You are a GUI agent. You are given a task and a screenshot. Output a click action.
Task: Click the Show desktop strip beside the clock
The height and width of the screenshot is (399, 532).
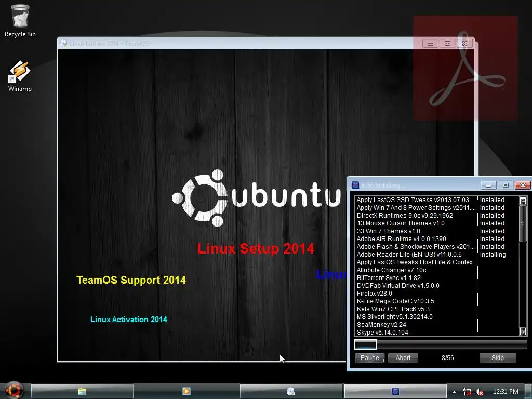click(528, 392)
